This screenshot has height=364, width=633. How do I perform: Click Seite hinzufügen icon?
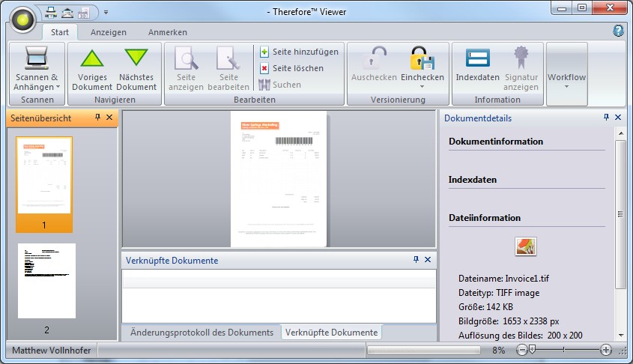coord(264,52)
